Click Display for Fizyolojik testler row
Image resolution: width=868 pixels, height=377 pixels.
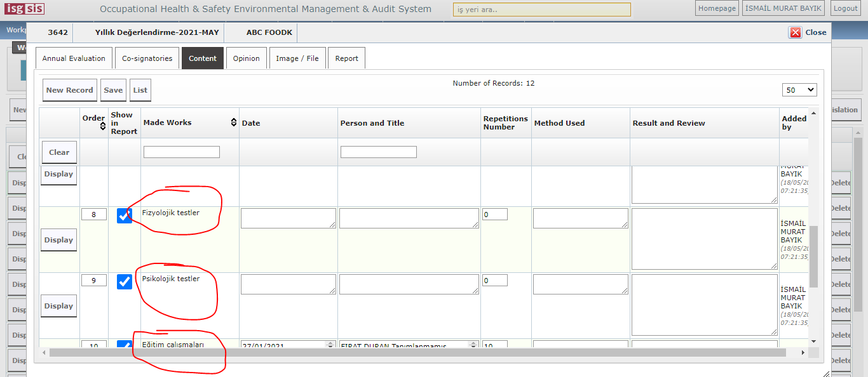(58, 240)
